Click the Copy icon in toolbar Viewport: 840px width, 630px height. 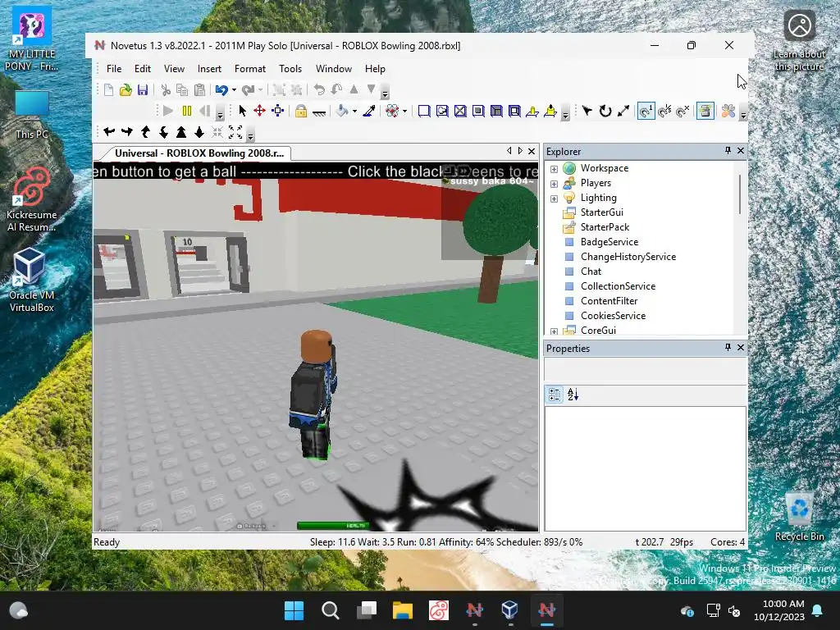click(182, 90)
